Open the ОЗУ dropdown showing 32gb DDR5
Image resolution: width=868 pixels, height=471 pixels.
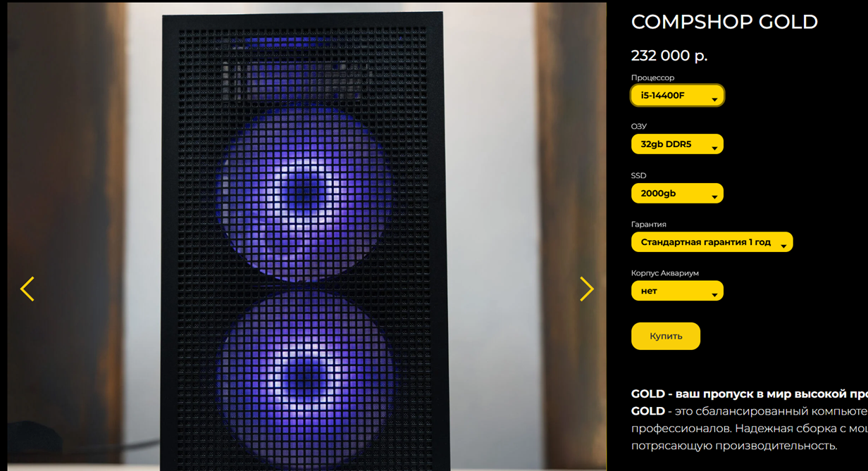(x=677, y=144)
